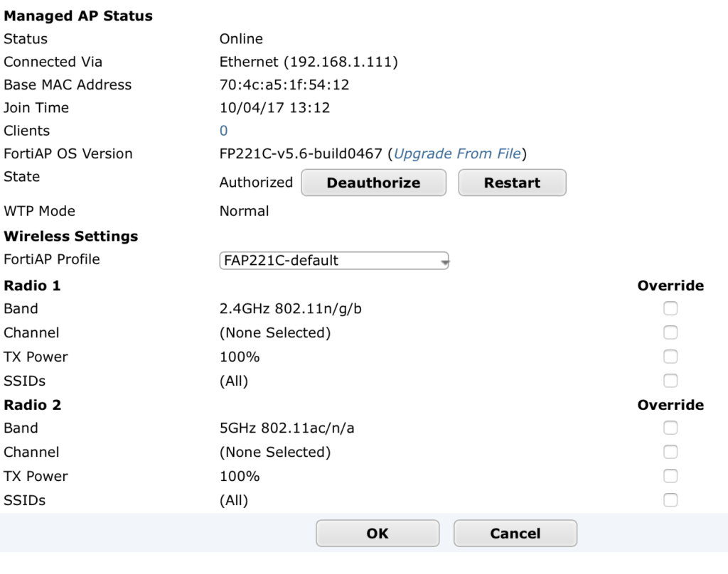Select Radio 1 Channel (None Selected) value
The height and width of the screenshot is (574, 728).
[275, 332]
